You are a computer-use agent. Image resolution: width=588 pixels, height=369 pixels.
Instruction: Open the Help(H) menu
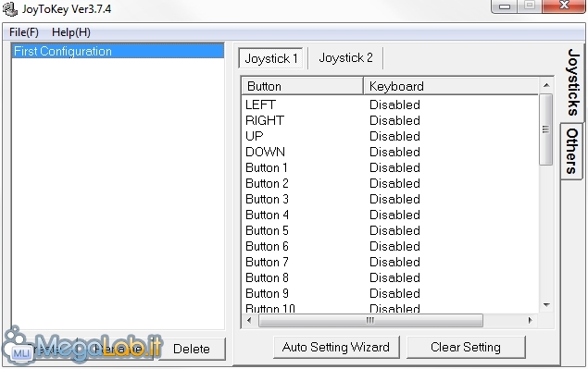coord(71,32)
